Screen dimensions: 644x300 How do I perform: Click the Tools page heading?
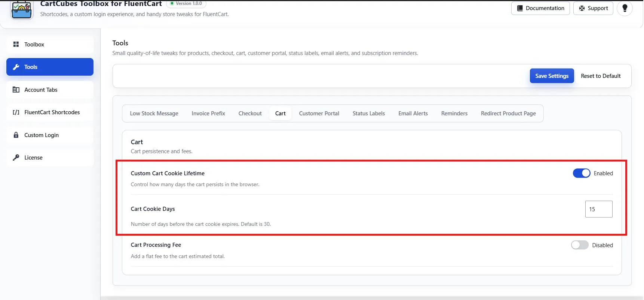120,43
